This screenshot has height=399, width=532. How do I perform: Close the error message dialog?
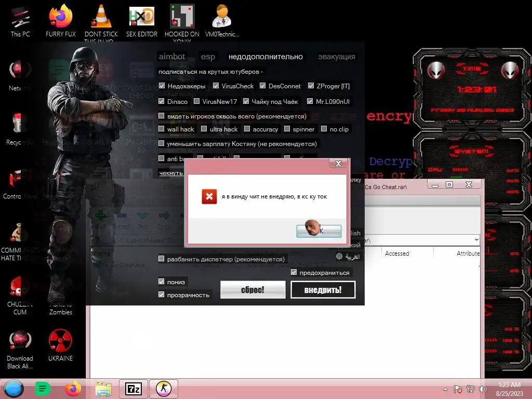coord(338,164)
